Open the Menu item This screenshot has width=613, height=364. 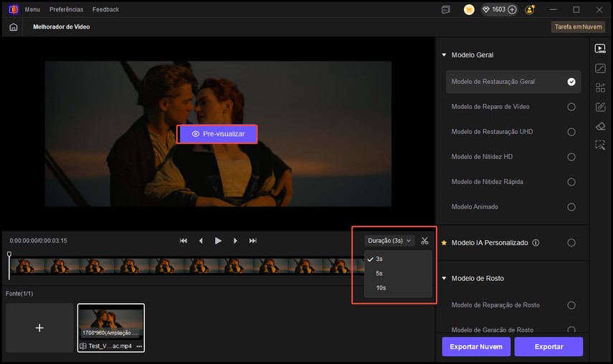tap(32, 9)
